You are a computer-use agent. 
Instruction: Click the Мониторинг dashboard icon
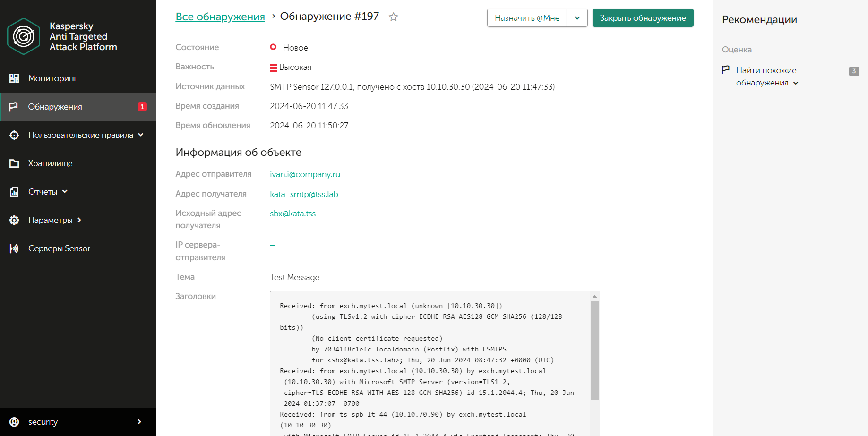point(14,78)
